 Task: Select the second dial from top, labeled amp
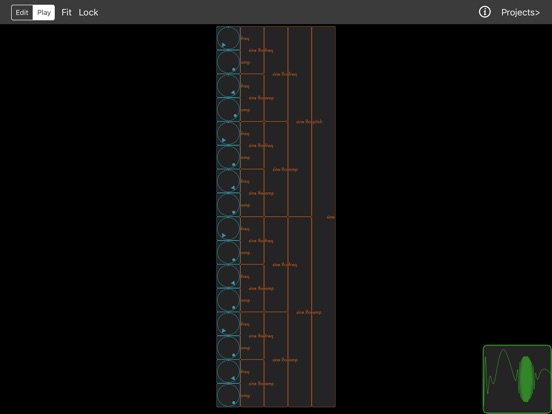228,62
